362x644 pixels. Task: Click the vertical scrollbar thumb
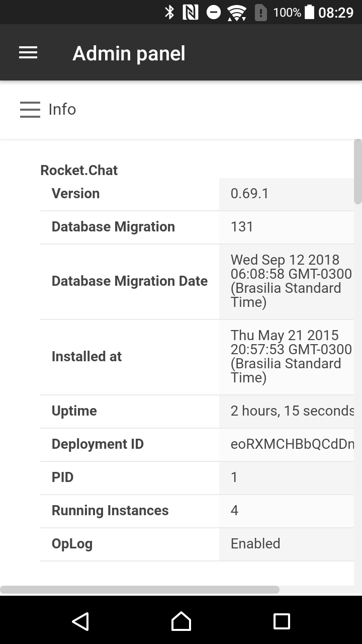(x=358, y=171)
